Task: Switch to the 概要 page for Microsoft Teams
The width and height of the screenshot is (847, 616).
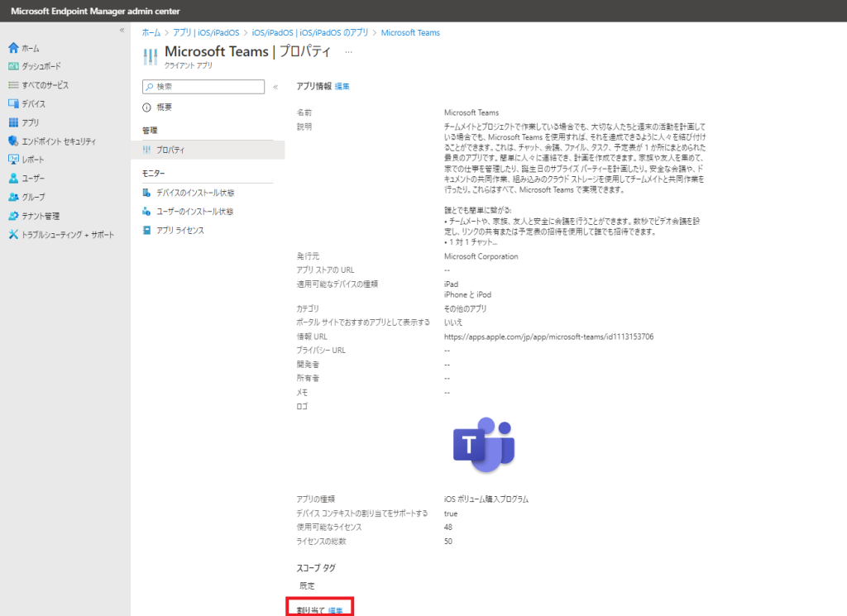Action: (x=165, y=106)
